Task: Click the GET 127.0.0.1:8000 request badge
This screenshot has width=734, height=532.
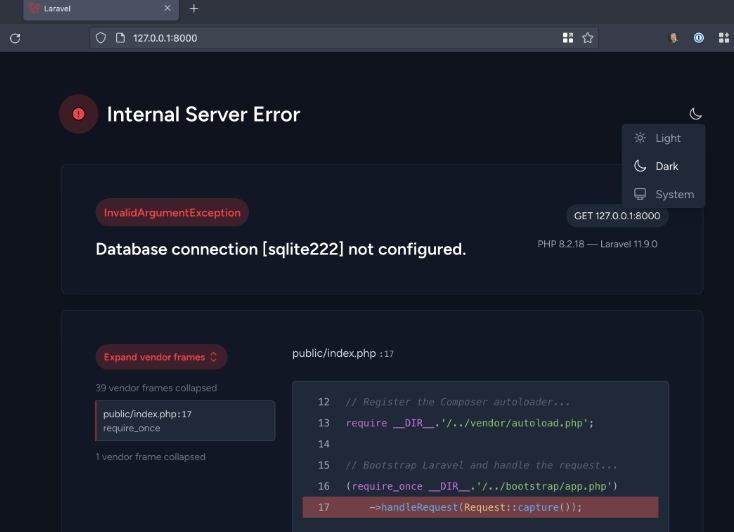Action: [617, 216]
